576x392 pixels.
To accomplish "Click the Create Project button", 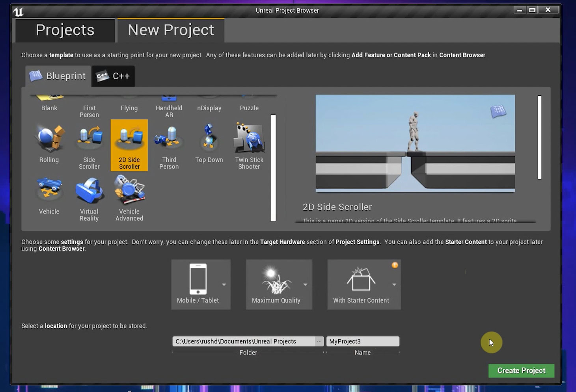I will click(521, 370).
